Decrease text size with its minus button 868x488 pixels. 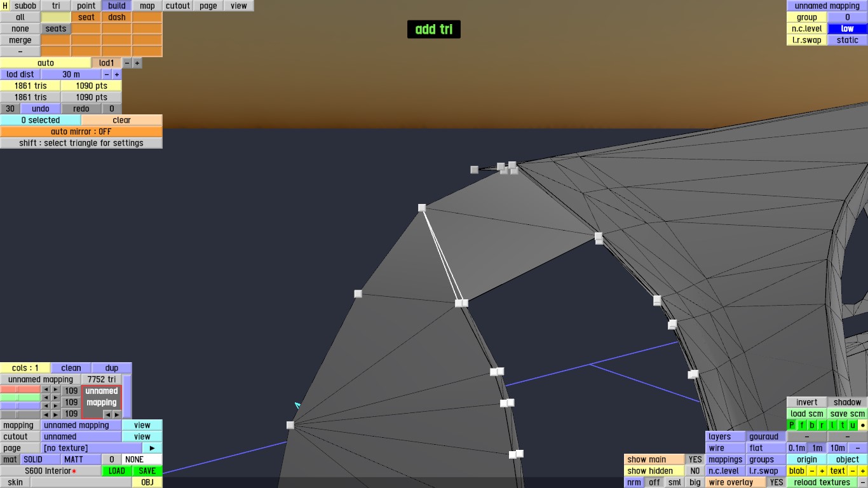[853, 471]
